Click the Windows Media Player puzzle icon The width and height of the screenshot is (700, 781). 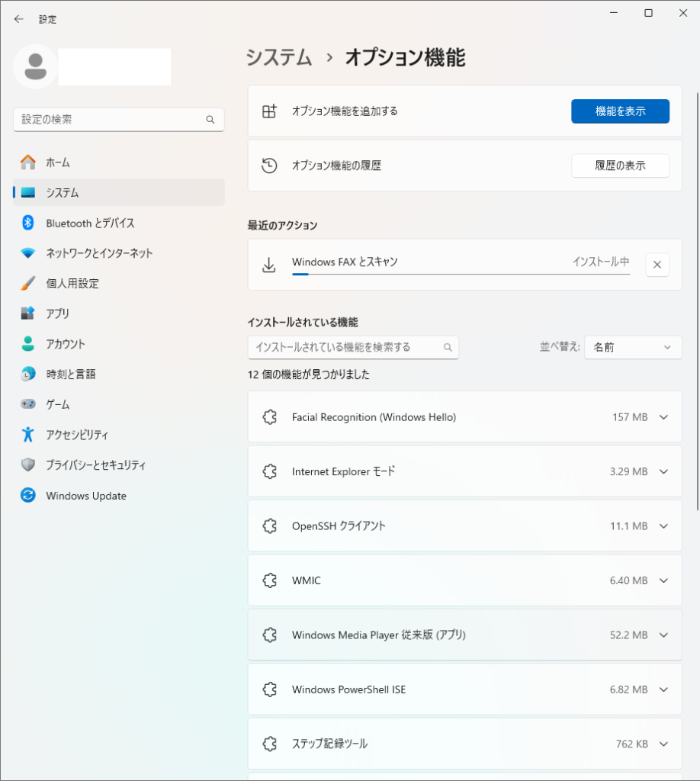tap(269, 635)
